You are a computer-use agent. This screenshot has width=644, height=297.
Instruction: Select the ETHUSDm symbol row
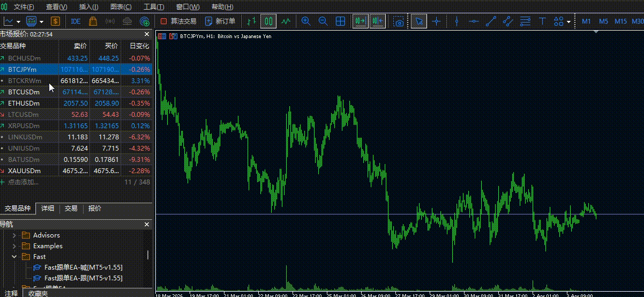tap(76, 103)
